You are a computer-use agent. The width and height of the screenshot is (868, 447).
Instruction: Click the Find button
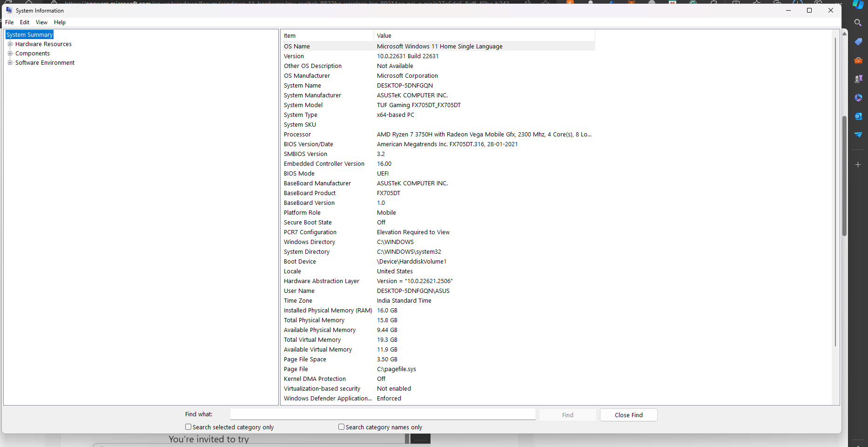pyautogui.click(x=567, y=415)
